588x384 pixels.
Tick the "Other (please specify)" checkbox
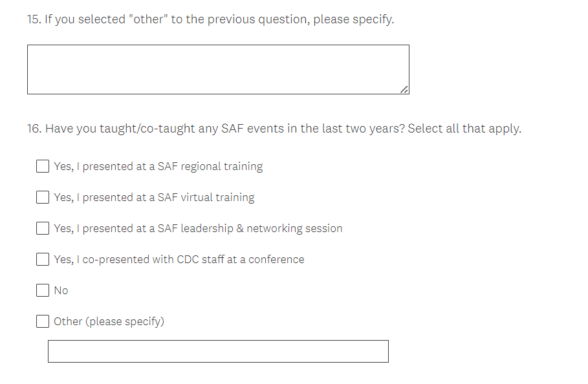pos(43,321)
